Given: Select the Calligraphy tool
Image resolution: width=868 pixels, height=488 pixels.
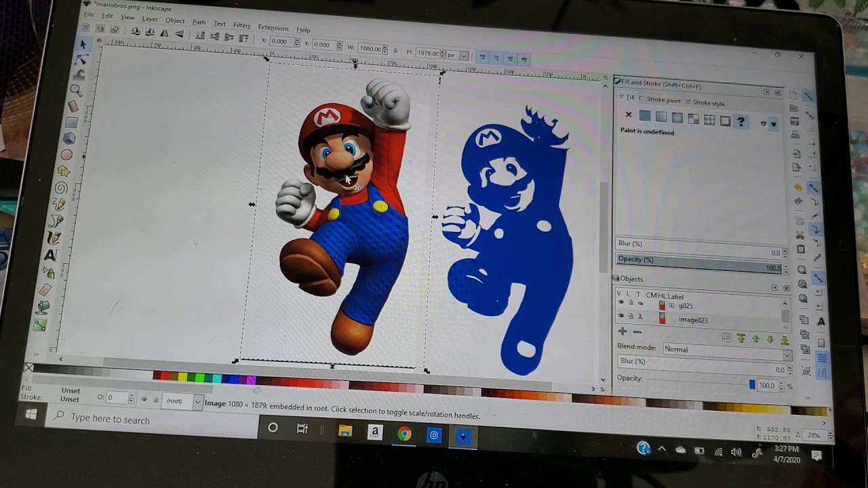Looking at the screenshot, I should 54,238.
